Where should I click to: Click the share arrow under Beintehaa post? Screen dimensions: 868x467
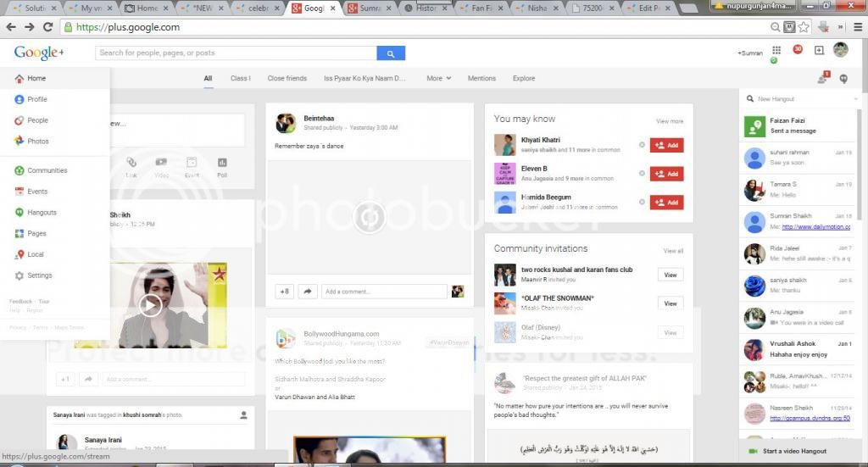(308, 292)
